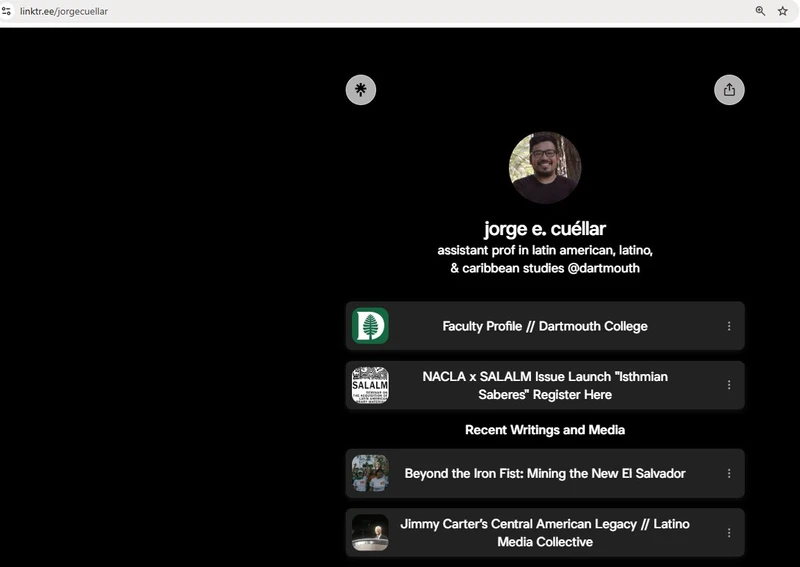Open Faculty Profile // Dartmouth College link

pos(545,326)
